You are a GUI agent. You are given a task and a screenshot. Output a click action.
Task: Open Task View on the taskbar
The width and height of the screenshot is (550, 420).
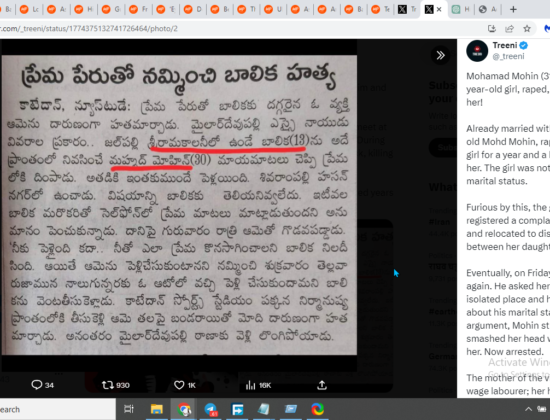tap(129, 409)
